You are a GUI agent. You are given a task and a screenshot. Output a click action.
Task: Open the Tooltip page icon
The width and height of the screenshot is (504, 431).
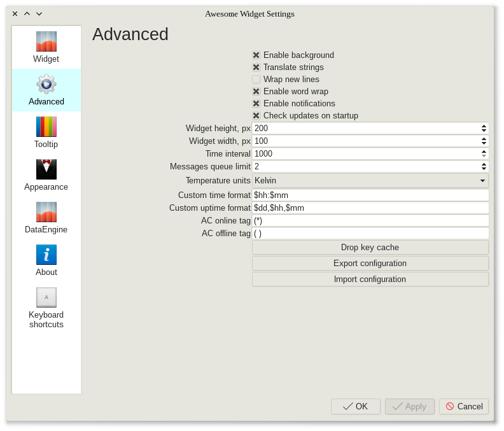click(46, 127)
